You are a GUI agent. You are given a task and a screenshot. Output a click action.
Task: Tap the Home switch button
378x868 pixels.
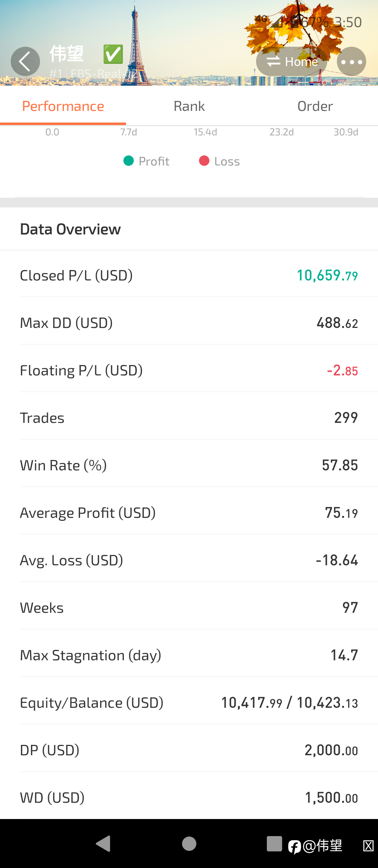292,62
